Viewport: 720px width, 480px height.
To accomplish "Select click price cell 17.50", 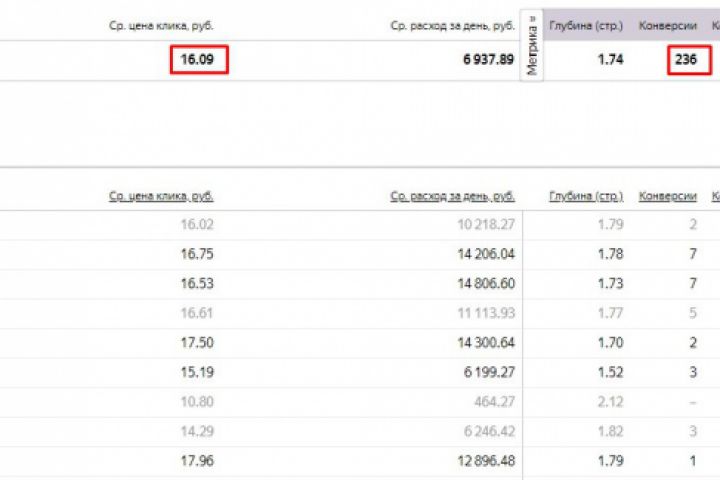I will tap(197, 343).
